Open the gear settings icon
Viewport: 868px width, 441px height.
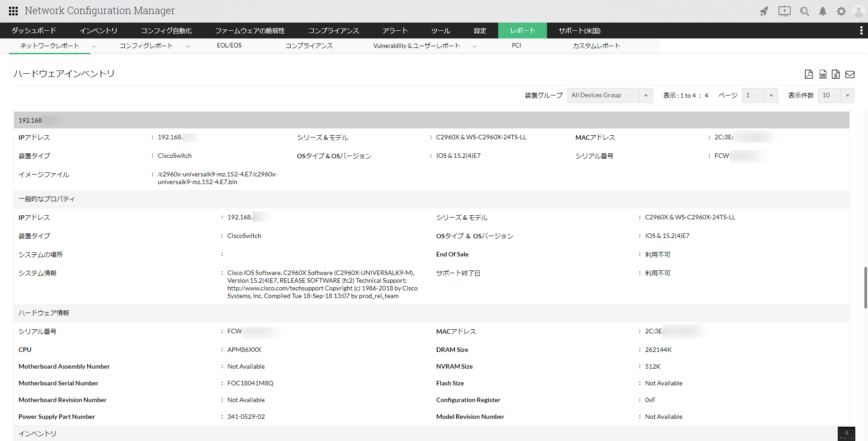[841, 11]
